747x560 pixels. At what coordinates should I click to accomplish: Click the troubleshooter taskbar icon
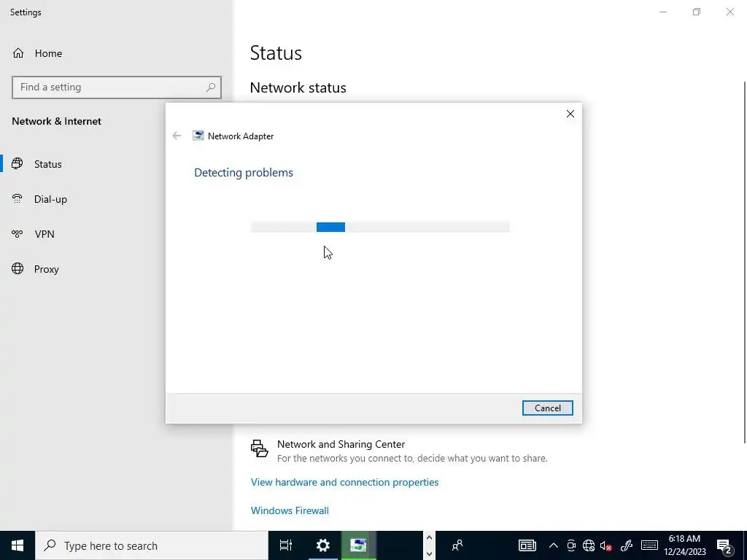358,545
